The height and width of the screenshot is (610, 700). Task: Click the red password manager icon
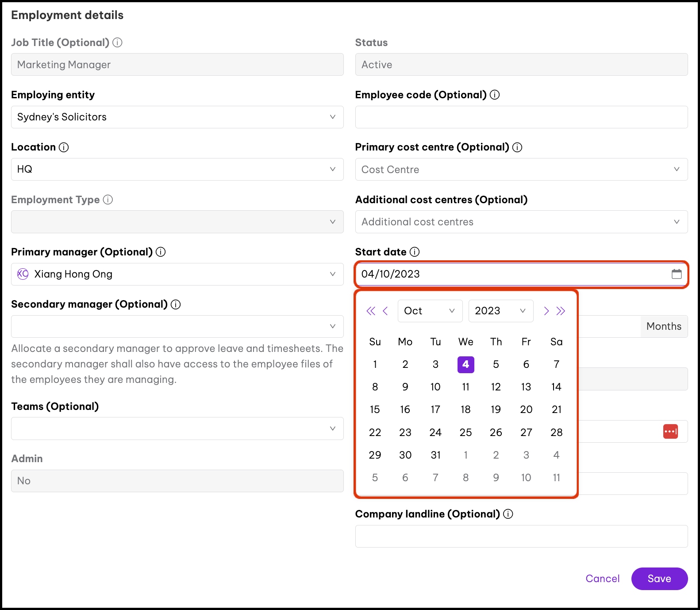pyautogui.click(x=670, y=432)
